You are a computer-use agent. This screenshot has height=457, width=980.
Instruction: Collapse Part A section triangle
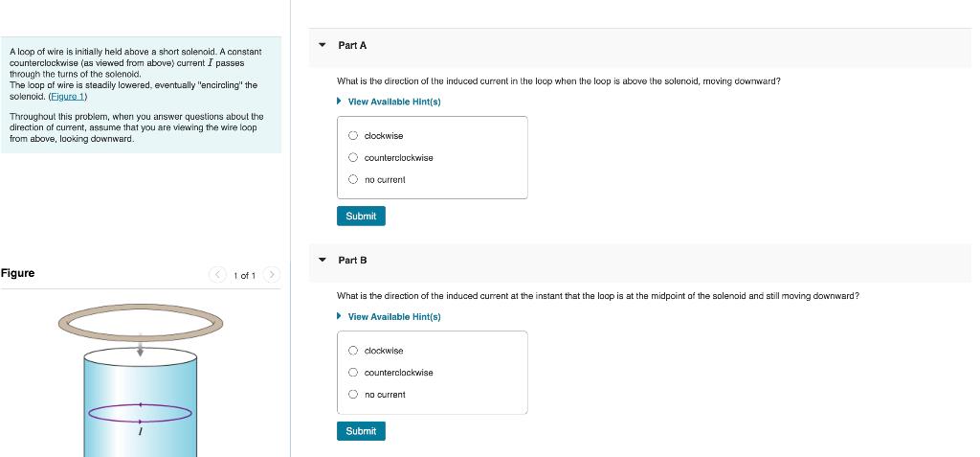point(323,45)
